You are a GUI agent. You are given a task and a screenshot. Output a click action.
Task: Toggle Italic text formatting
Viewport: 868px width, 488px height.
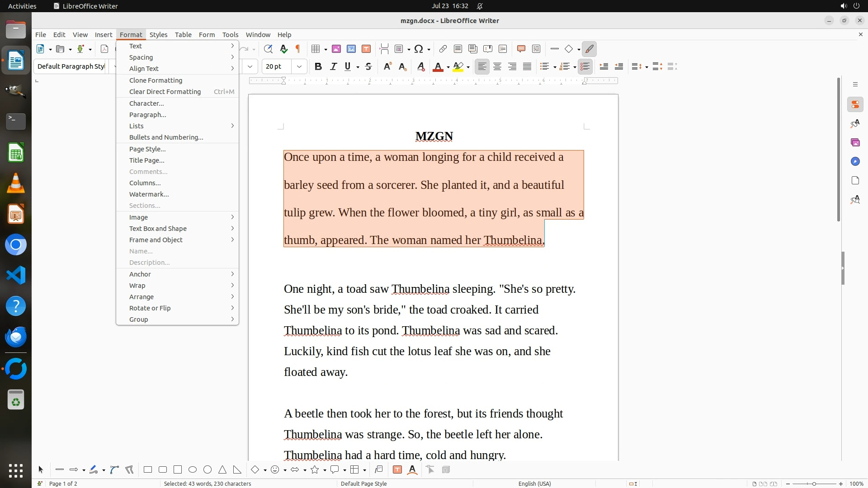pos(333,66)
